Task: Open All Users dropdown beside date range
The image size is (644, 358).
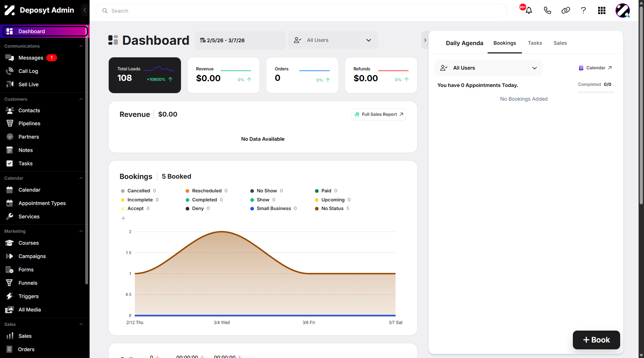Action: coord(333,40)
